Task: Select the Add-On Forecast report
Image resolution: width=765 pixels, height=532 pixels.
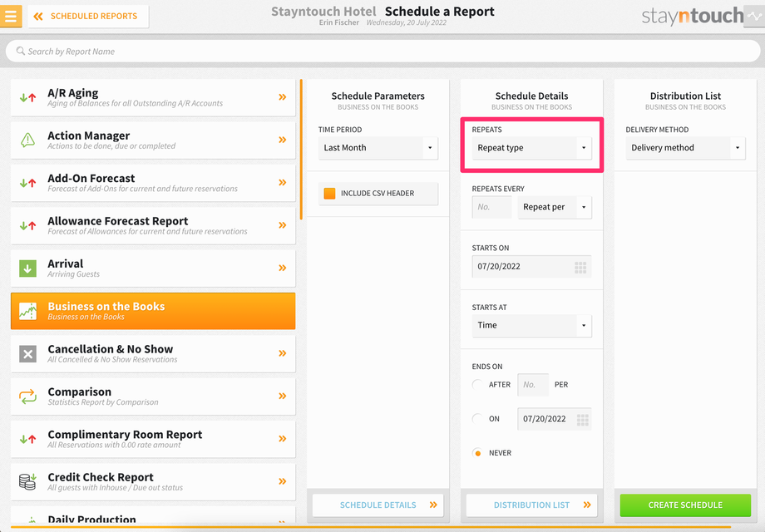Action: coord(153,183)
